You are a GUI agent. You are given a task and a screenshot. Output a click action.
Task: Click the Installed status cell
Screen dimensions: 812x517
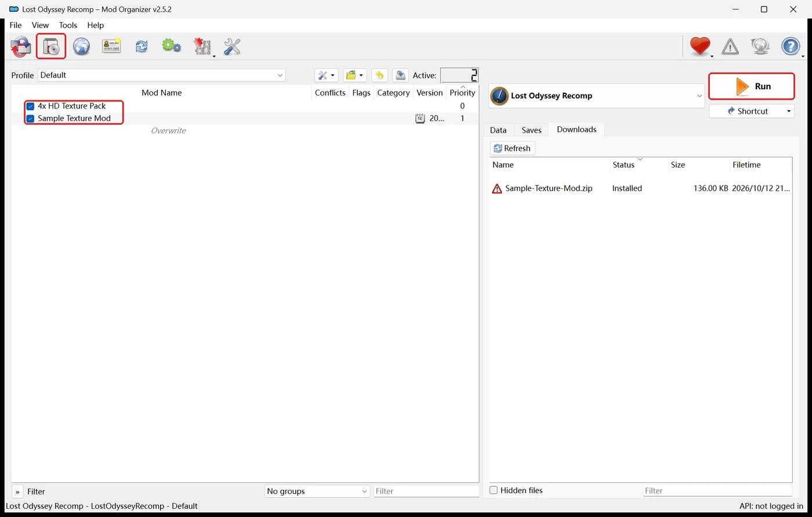coord(627,188)
